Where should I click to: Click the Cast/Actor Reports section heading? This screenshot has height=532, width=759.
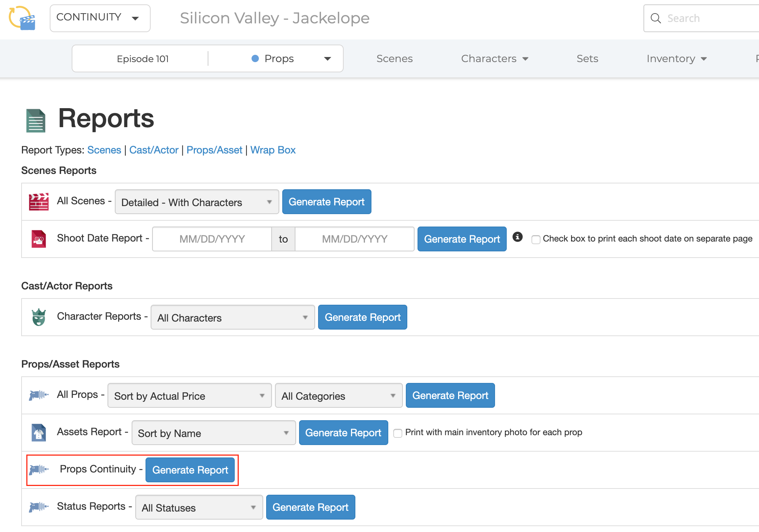[67, 286]
